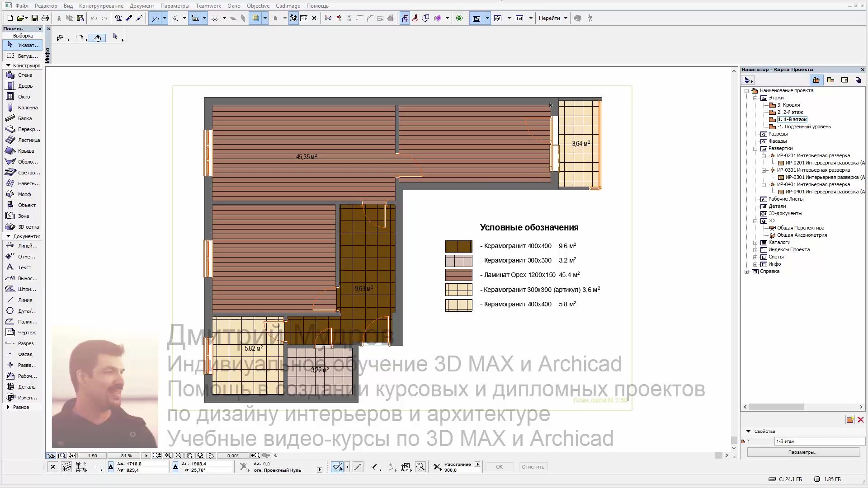Open the Cadimage menu
868x488 pixels.
288,6
